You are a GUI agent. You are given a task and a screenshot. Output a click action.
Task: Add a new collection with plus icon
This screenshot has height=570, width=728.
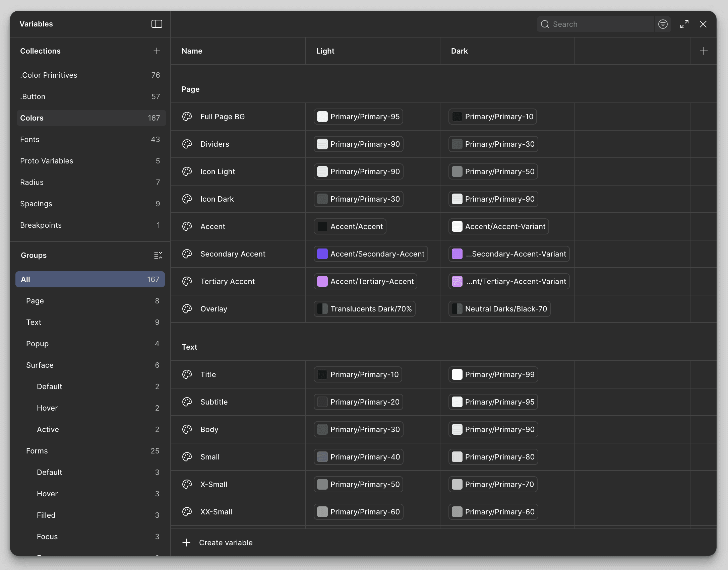click(x=157, y=51)
